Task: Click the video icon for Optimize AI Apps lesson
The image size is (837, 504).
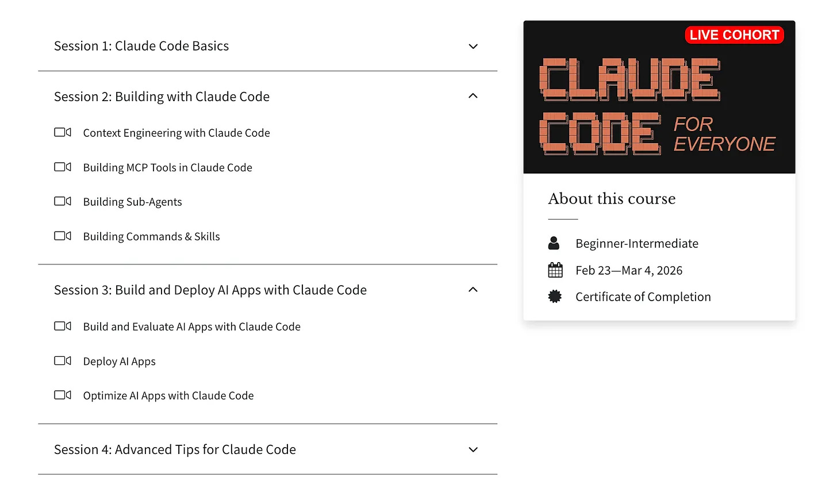Action: coord(63,395)
